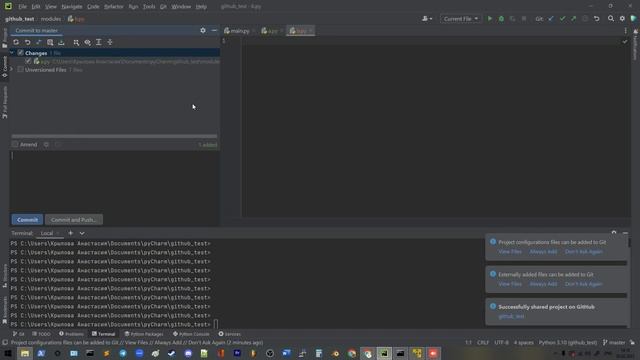Open the Project tool window from the left sidebar
The height and width of the screenshot is (360, 640).
[x=5, y=38]
